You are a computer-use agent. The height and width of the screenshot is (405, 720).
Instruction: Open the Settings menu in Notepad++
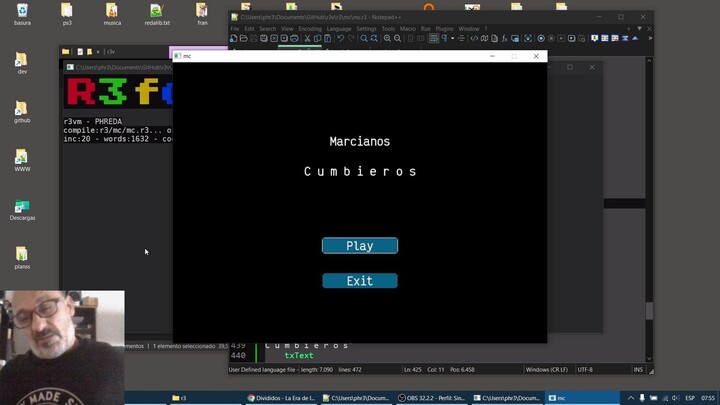point(366,28)
